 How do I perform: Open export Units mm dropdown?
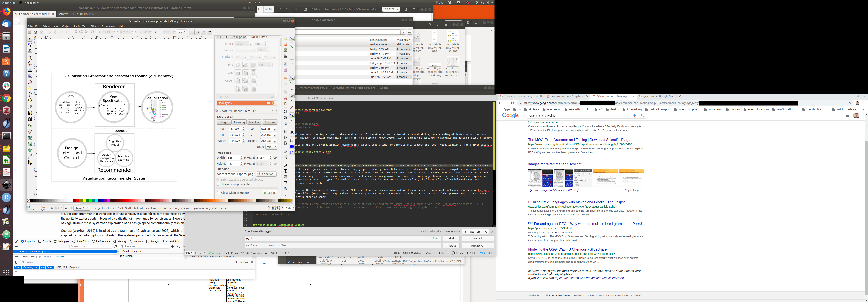(271, 147)
